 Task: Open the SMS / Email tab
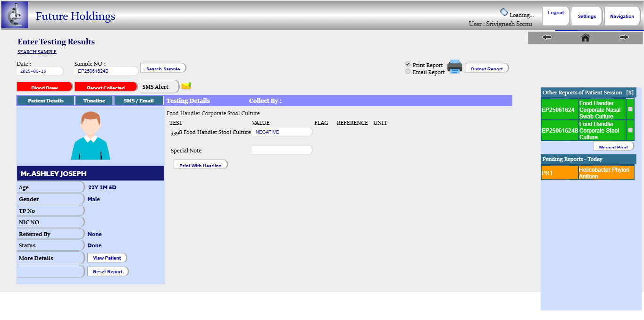pyautogui.click(x=138, y=101)
